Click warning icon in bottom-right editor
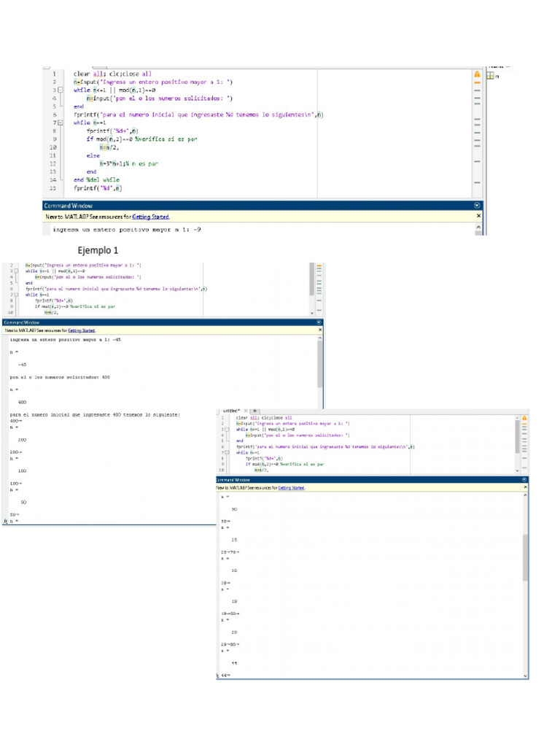 pos(524,418)
